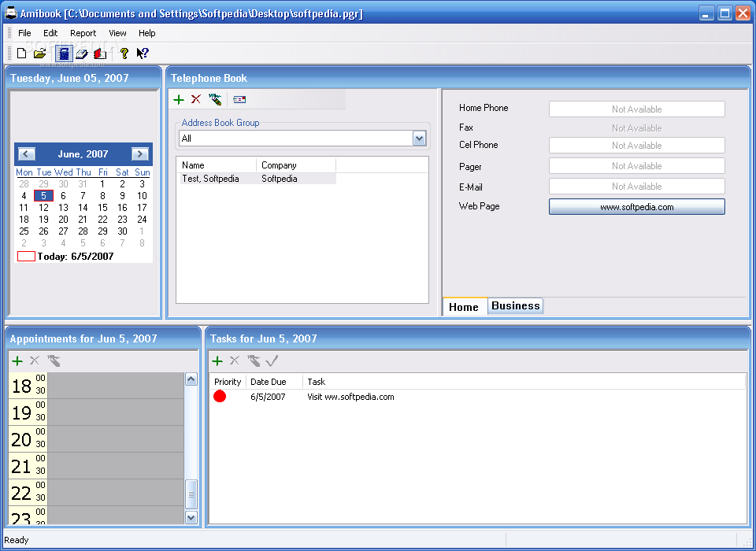The height and width of the screenshot is (551, 756).
Task: Select the Test, Softpedia contact row
Action: click(257, 179)
